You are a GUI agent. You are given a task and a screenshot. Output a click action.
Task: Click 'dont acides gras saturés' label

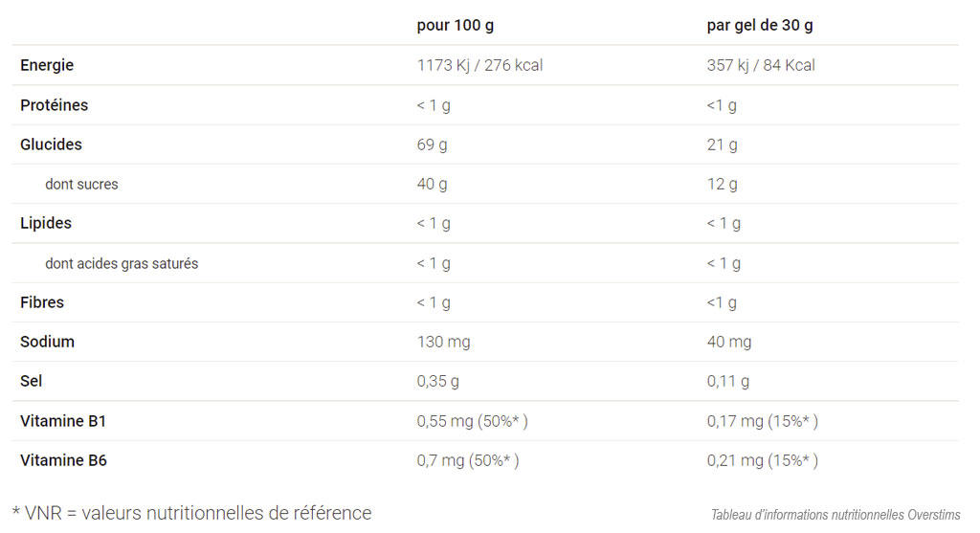[122, 264]
